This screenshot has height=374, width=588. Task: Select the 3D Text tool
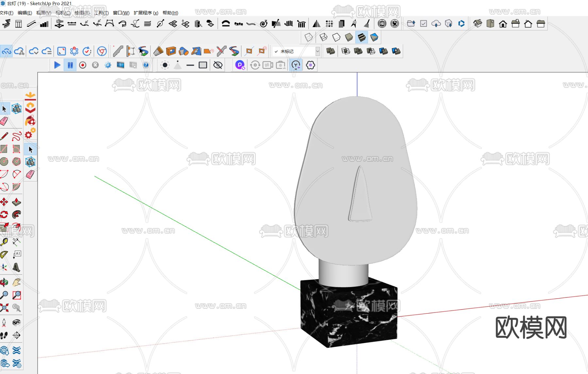pyautogui.click(x=16, y=267)
